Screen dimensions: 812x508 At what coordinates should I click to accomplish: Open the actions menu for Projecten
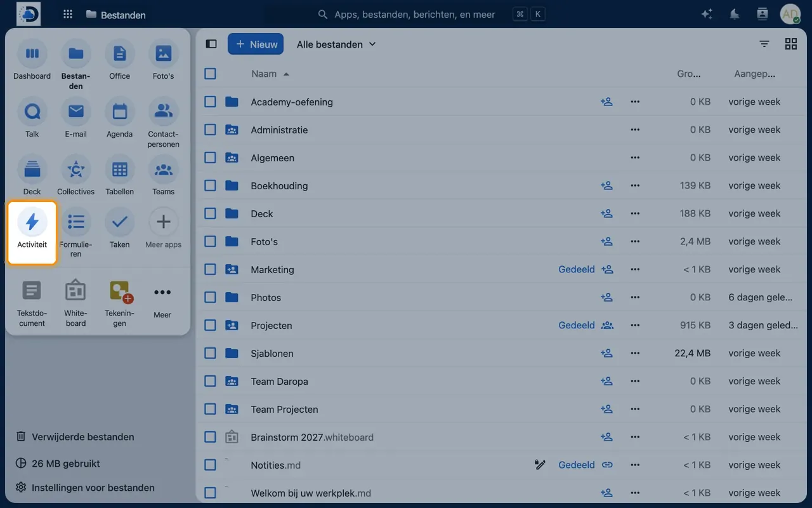pyautogui.click(x=635, y=325)
